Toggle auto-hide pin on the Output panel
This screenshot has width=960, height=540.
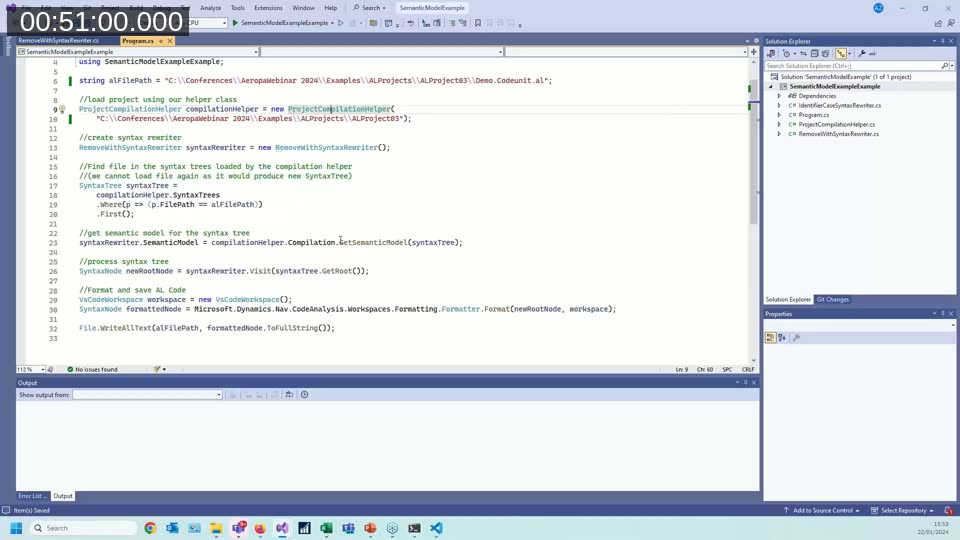[746, 383]
